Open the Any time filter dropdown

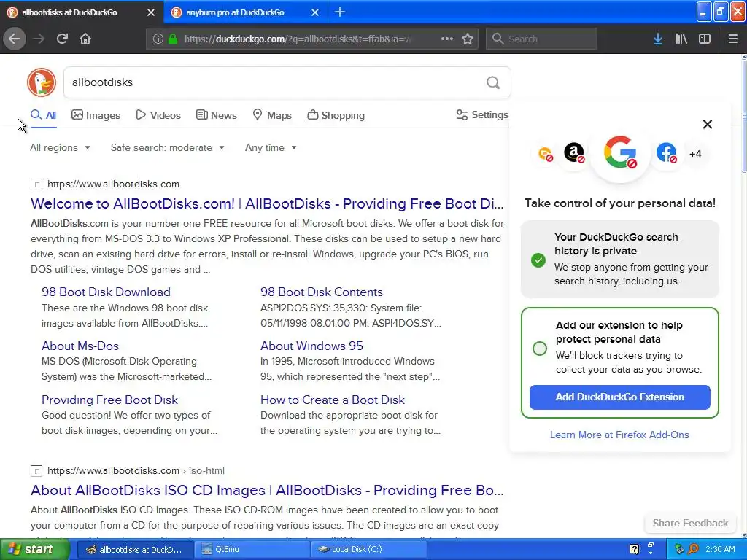[x=271, y=147]
